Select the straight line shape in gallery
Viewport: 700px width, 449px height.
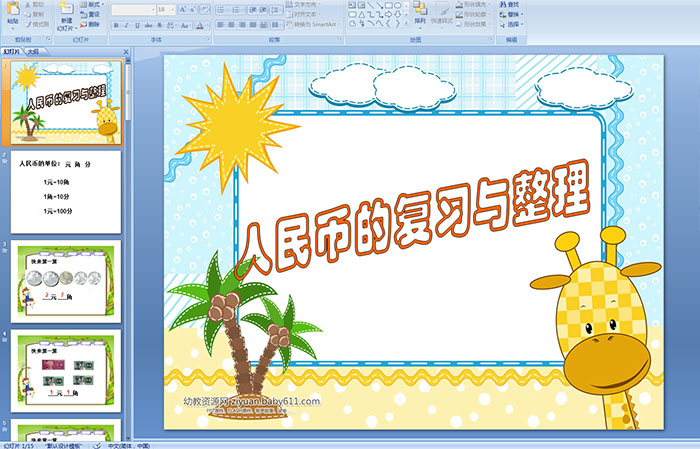click(371, 6)
